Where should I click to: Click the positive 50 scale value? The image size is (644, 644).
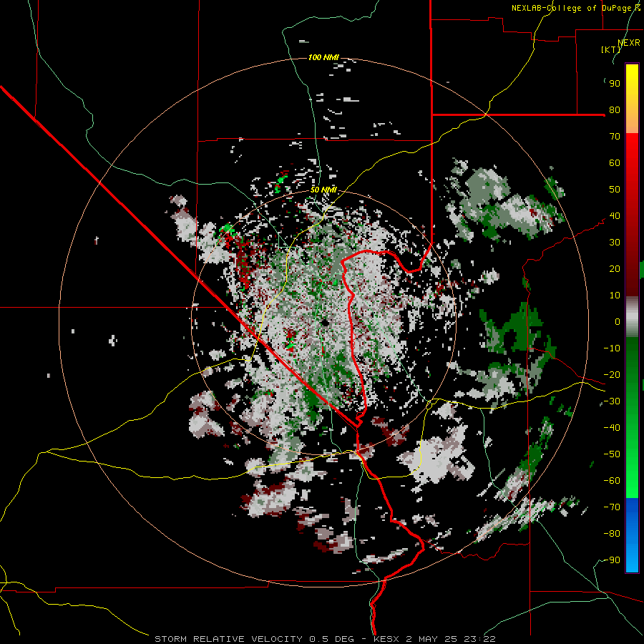tap(615, 190)
